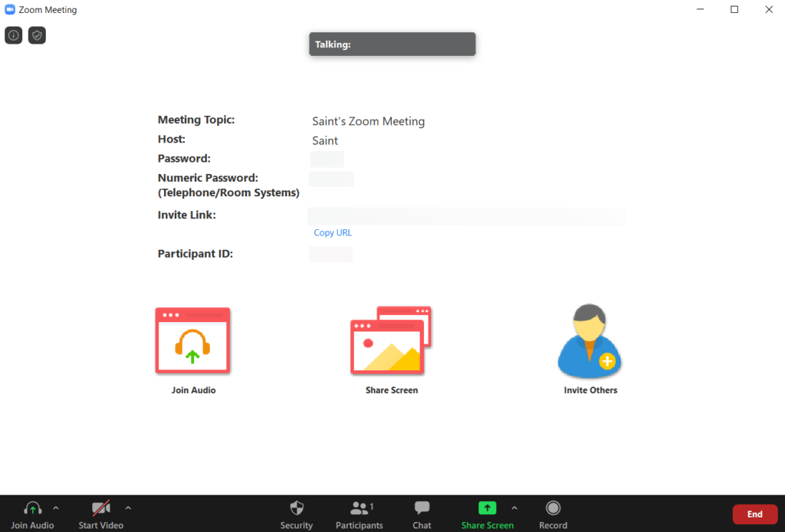Expand the audio options chevron
Screen dimensions: 785x532
click(x=57, y=507)
